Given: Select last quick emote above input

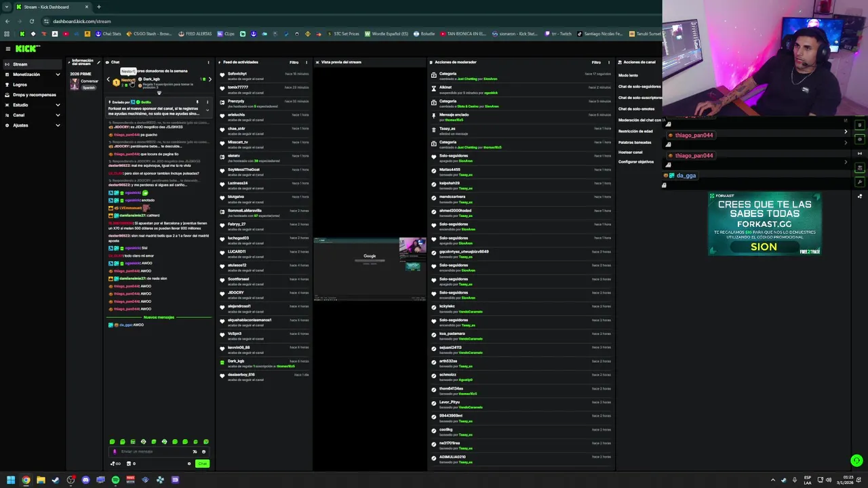Looking at the screenshot, I should [x=206, y=442].
